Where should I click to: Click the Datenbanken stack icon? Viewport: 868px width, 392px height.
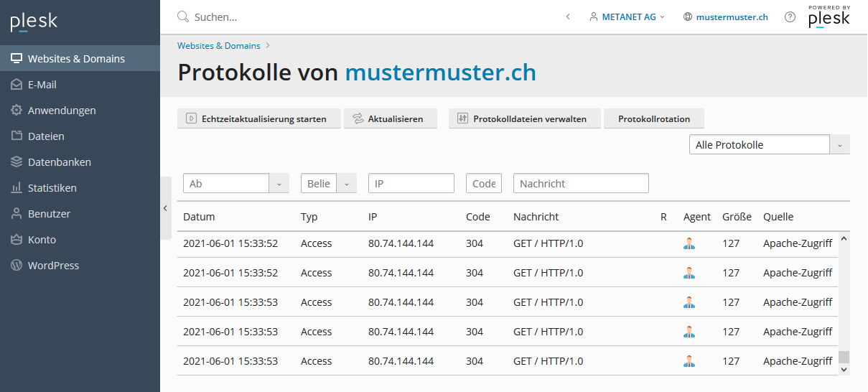pos(16,162)
